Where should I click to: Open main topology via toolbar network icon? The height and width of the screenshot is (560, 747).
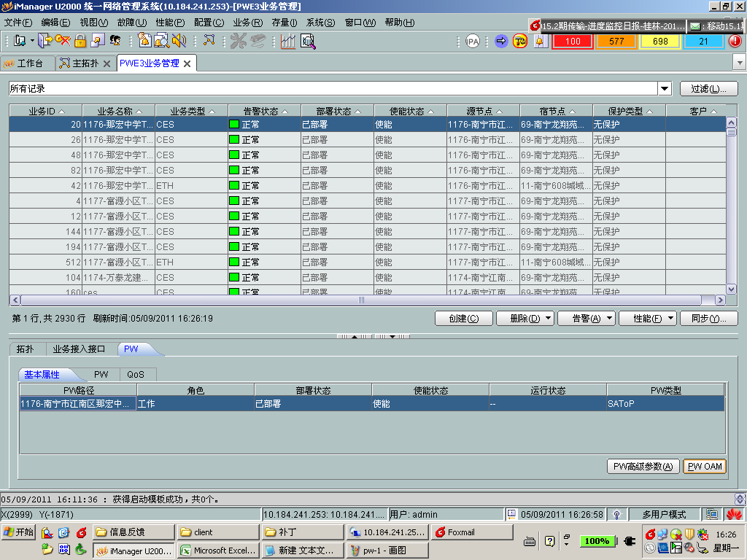click(x=209, y=41)
